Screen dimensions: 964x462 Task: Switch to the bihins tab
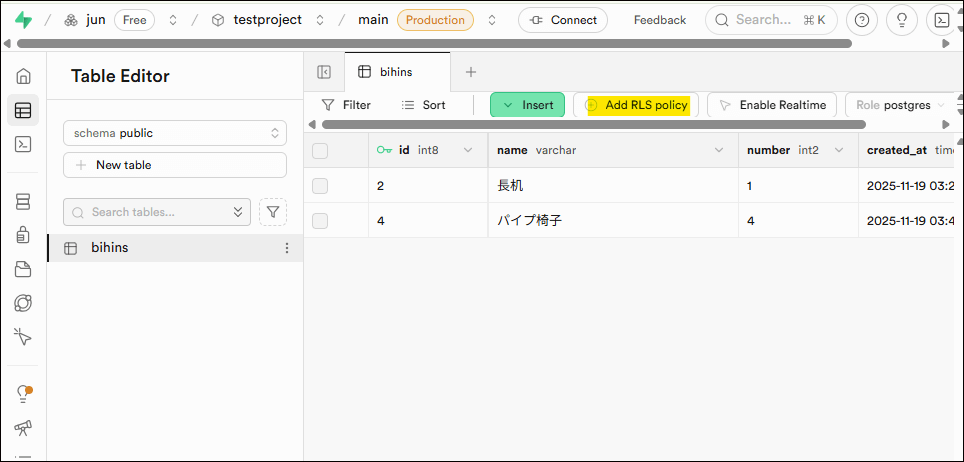[x=396, y=72]
